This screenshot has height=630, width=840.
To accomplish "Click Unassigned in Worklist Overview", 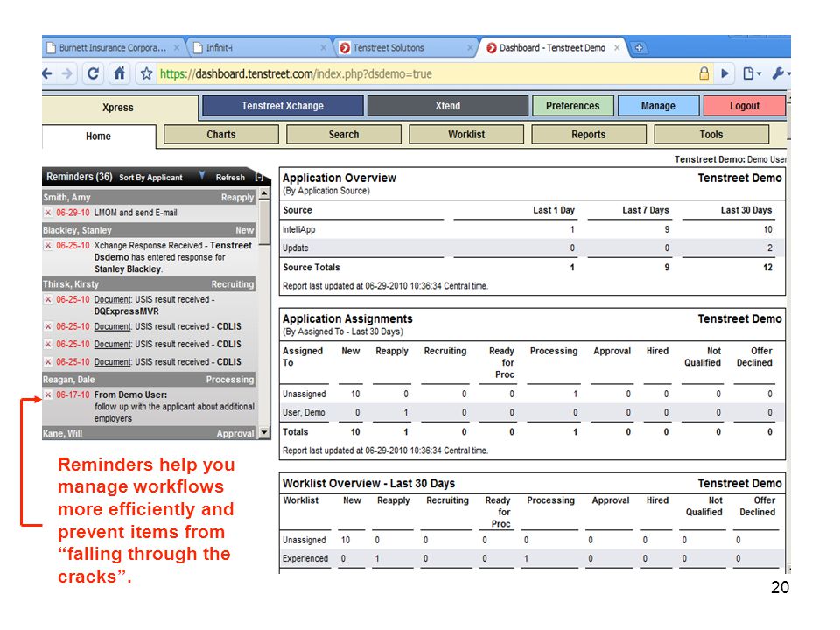I will pos(304,540).
